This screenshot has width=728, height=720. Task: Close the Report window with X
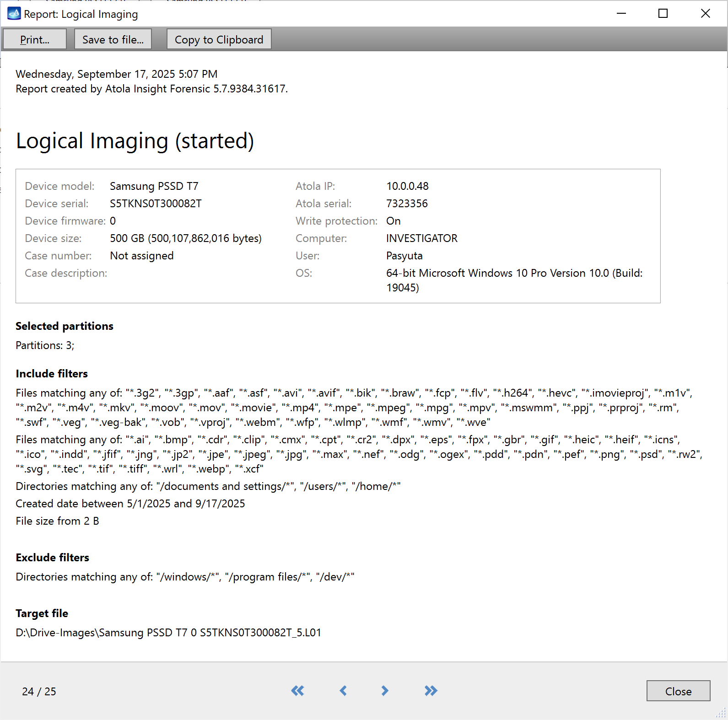(706, 14)
